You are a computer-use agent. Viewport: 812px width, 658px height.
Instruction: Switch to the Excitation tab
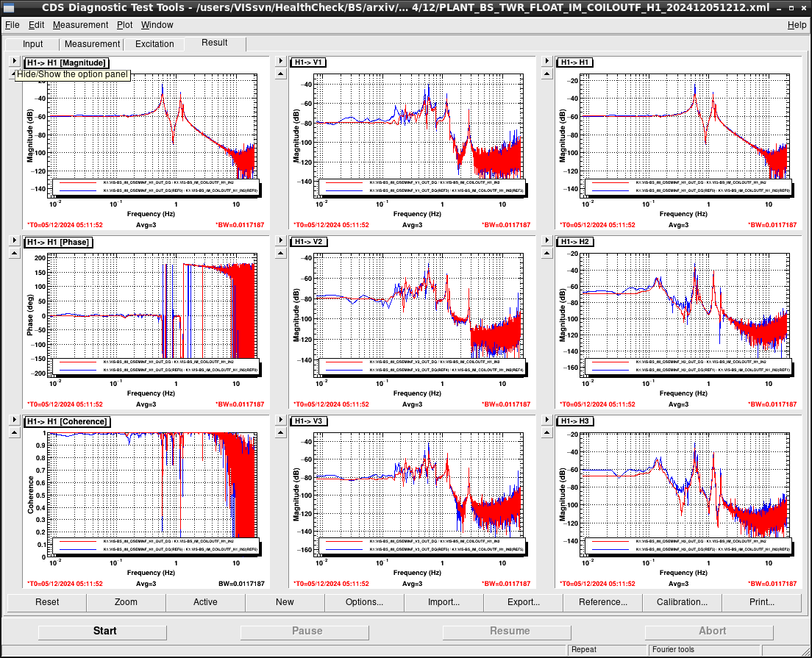(x=154, y=44)
